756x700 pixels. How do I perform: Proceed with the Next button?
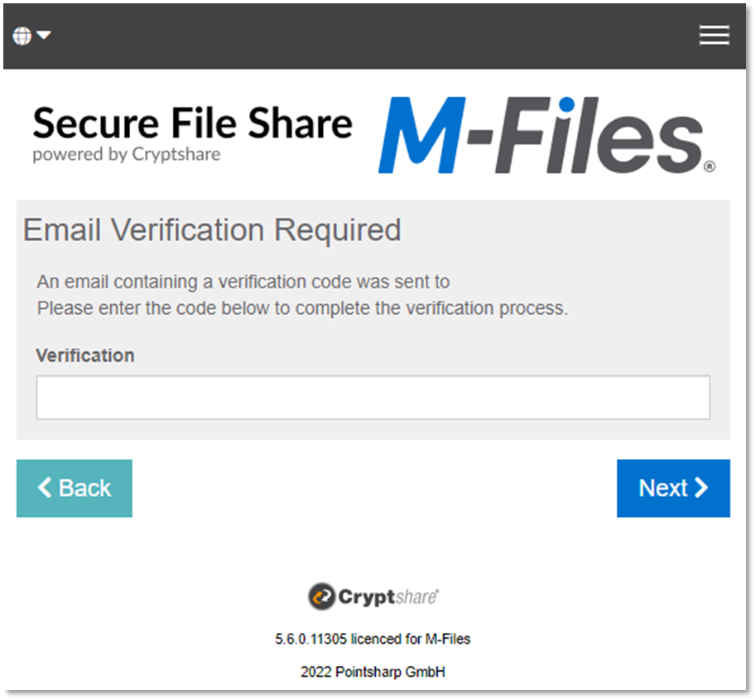point(673,488)
